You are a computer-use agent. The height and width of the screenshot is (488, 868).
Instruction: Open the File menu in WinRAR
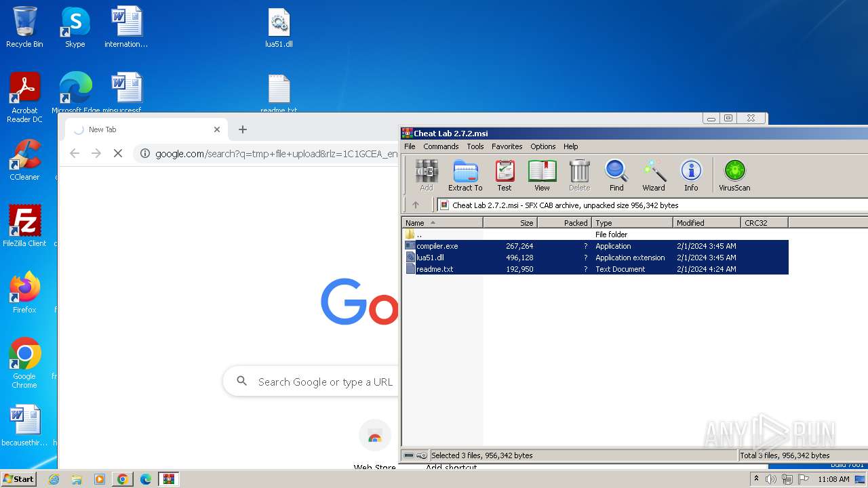(x=410, y=146)
